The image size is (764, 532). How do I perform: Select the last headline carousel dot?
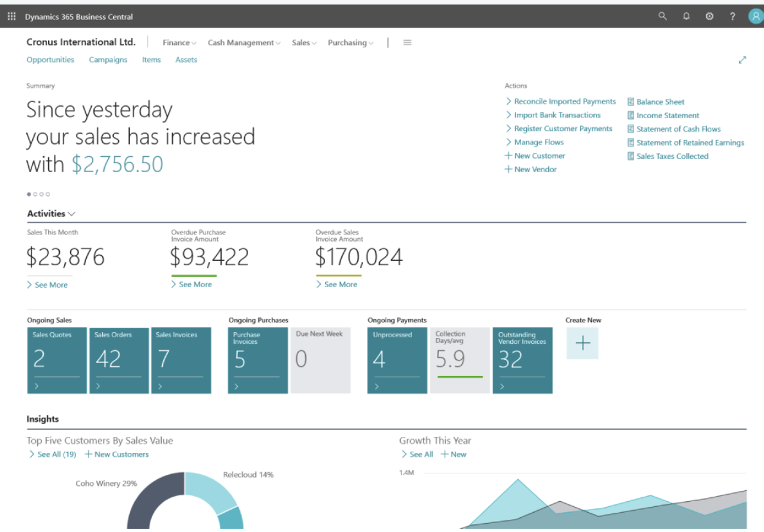point(48,194)
